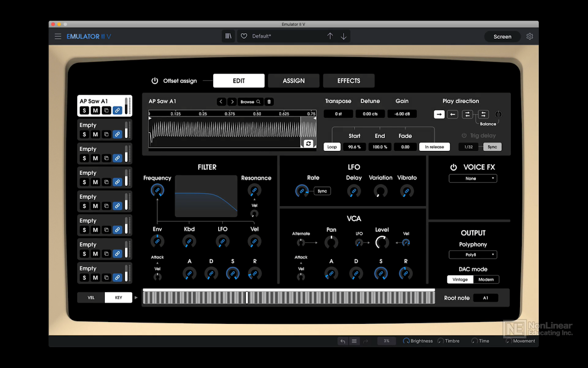Image resolution: width=588 pixels, height=368 pixels.
Task: Switch the keyboard strip to VEL
Action: click(91, 298)
